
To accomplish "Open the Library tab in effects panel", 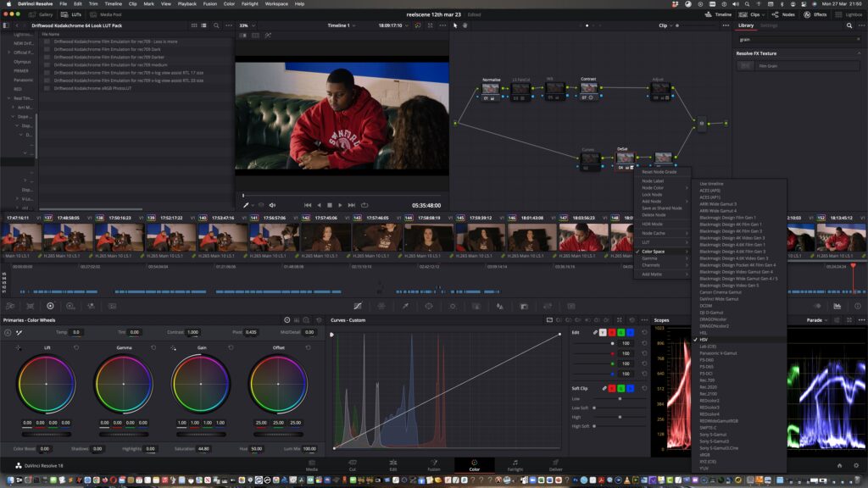I will pos(746,25).
